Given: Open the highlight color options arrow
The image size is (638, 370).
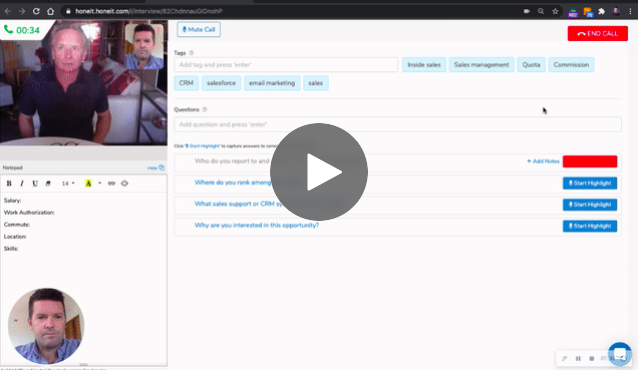Looking at the screenshot, I should tap(100, 183).
